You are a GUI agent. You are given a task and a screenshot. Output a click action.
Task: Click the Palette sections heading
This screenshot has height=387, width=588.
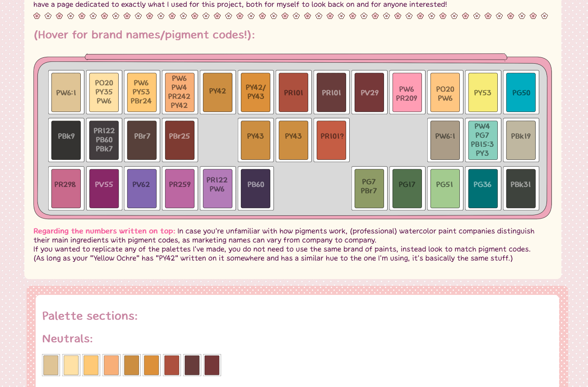pyautogui.click(x=90, y=316)
